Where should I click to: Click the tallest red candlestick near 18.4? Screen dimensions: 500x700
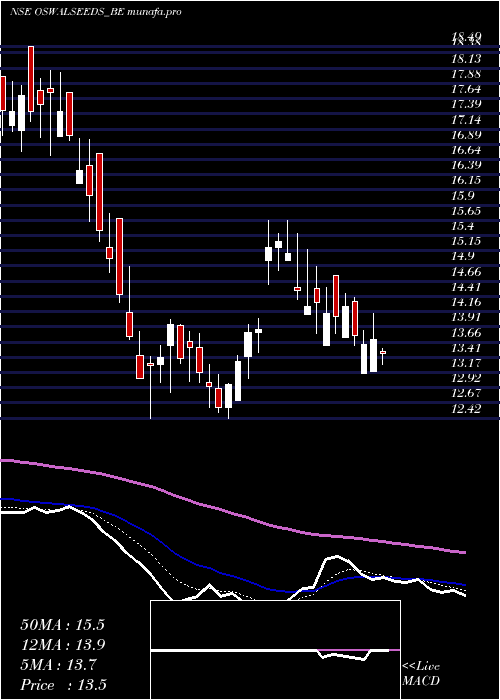coord(31,79)
